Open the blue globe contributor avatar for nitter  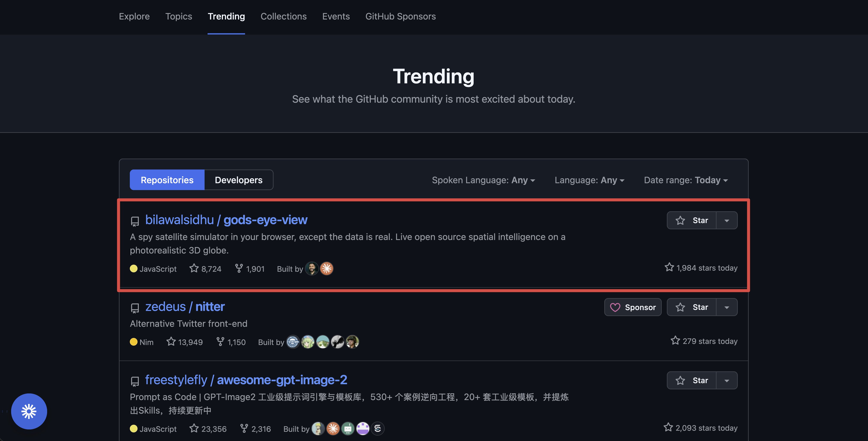(293, 342)
